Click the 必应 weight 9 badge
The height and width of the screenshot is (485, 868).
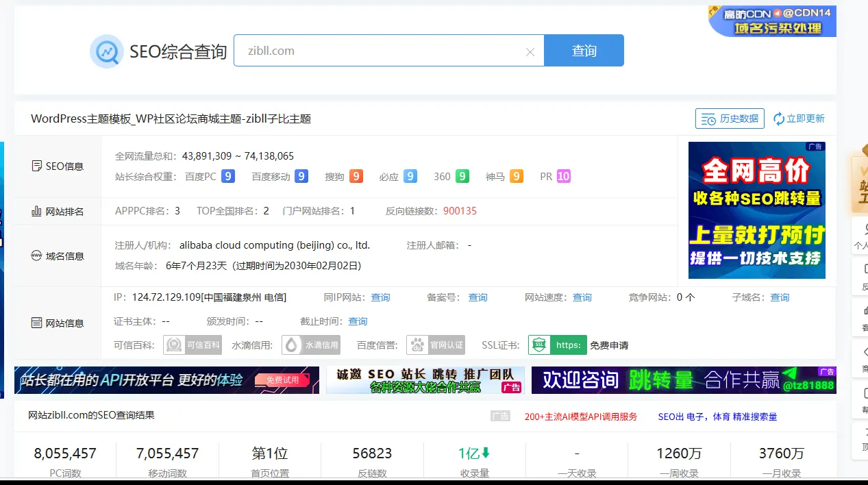coord(410,176)
